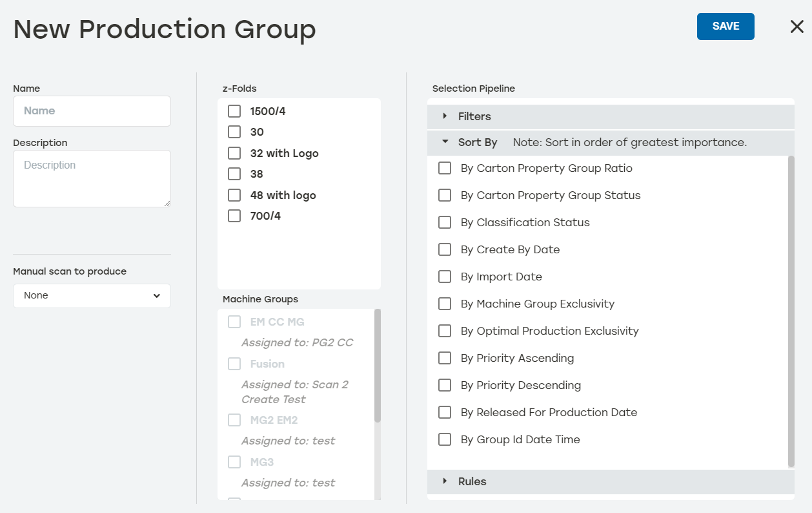Click the Description text area
812x513 pixels.
92,178
